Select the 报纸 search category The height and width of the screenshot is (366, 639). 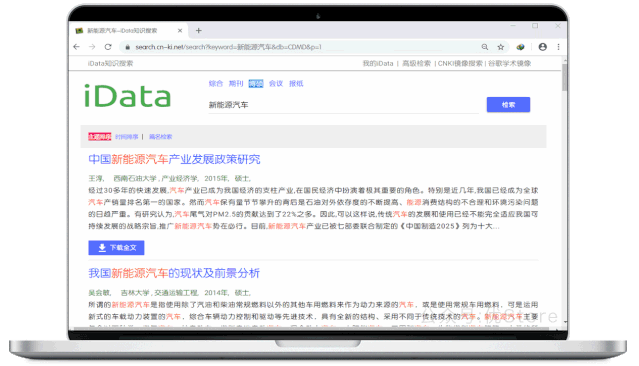(x=296, y=84)
